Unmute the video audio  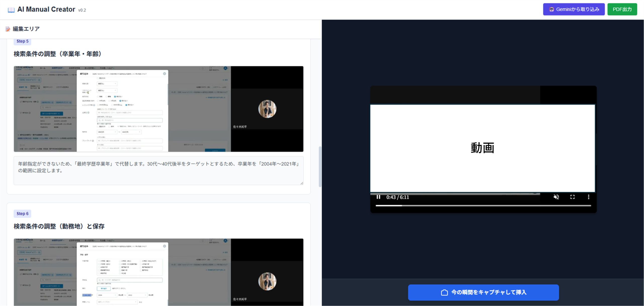coord(556,197)
